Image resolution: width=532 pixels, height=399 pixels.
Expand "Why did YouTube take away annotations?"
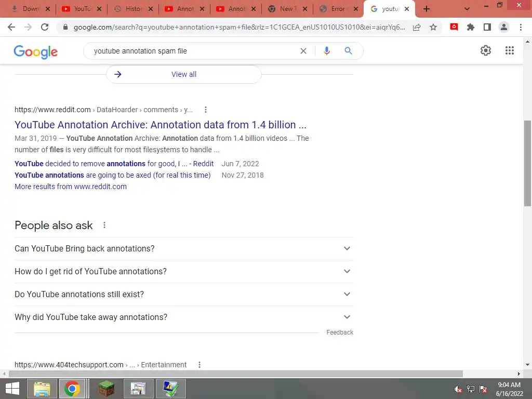(184, 317)
